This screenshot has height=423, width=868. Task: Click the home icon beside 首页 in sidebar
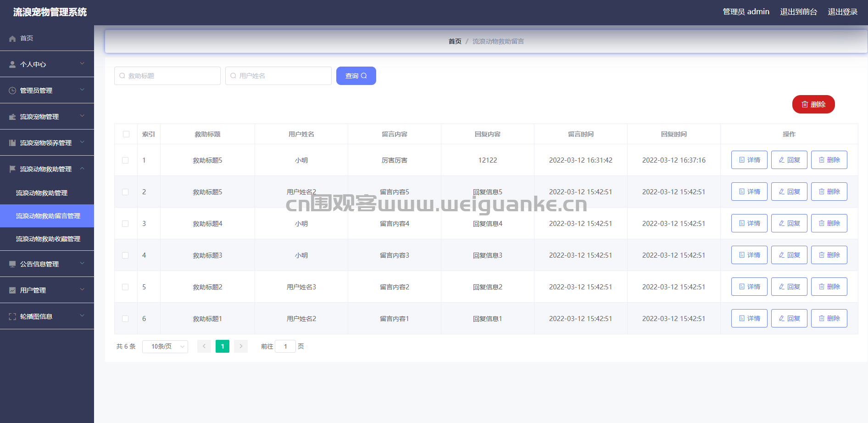pyautogui.click(x=12, y=39)
